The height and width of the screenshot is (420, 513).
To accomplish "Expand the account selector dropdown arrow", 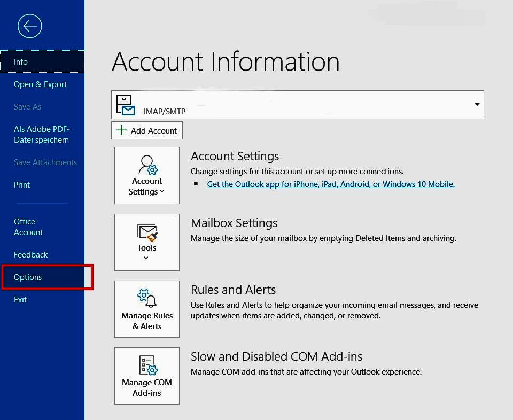I will [x=477, y=105].
